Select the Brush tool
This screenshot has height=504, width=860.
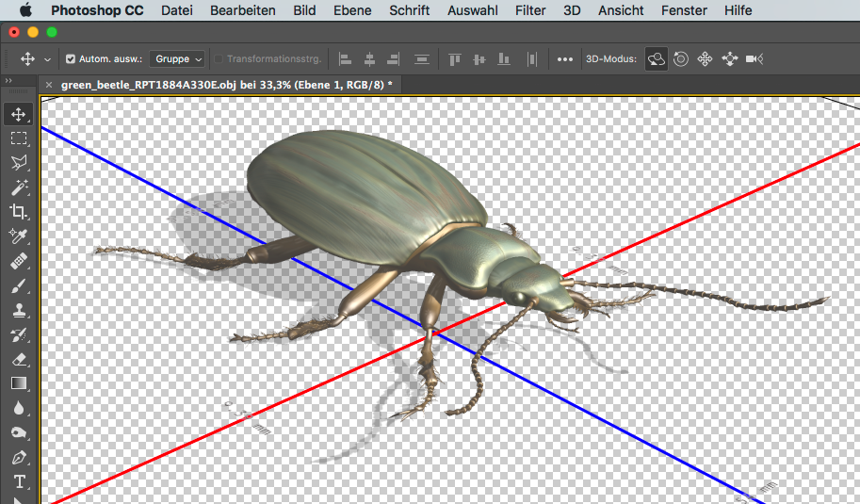click(x=18, y=285)
